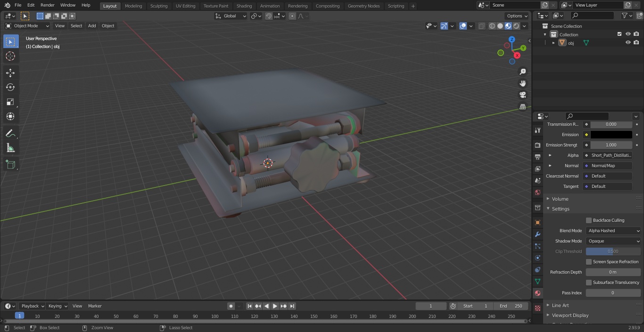Switch to the Geometry Nodes tab
The image size is (644, 332).
click(x=363, y=6)
